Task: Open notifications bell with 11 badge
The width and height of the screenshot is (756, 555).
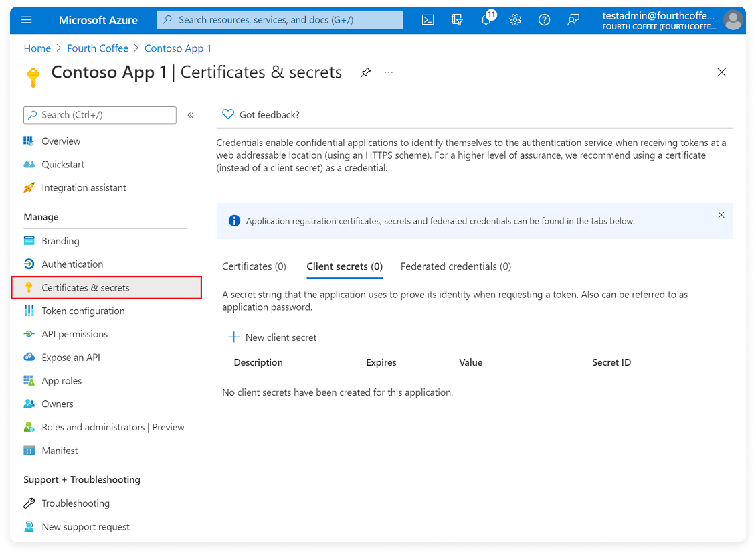Action: [x=487, y=19]
